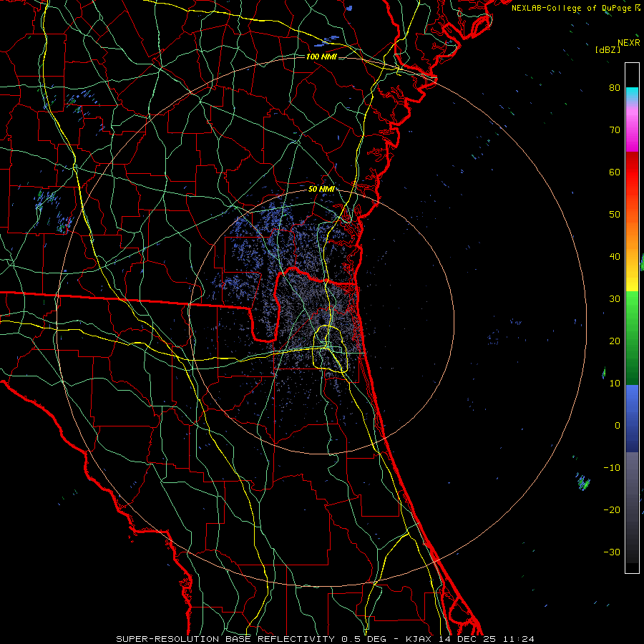
Task: Click the 80 value on dBZ scale
Action: (615, 88)
